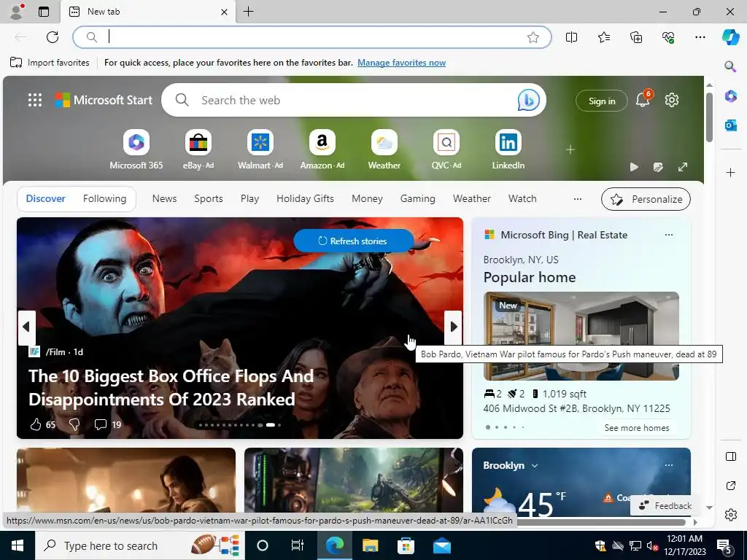
Task: Expand the Brooklyn location dropdown
Action: point(535,466)
